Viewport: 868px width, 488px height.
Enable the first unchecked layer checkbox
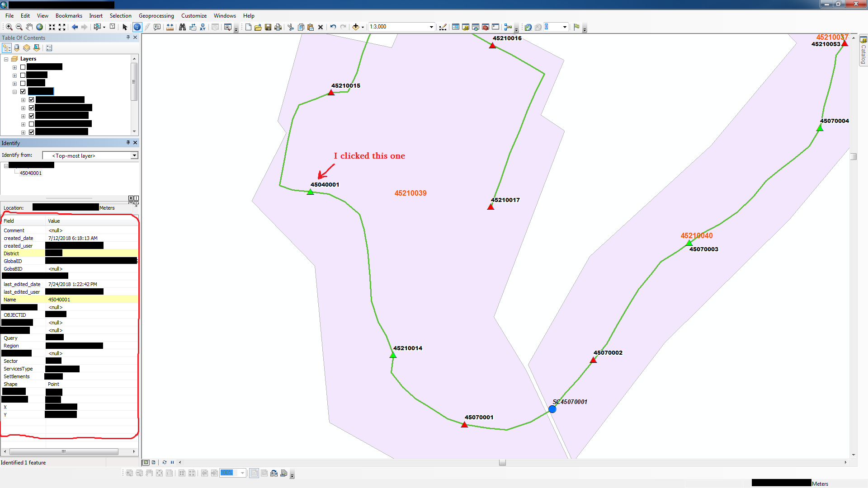pos(23,67)
